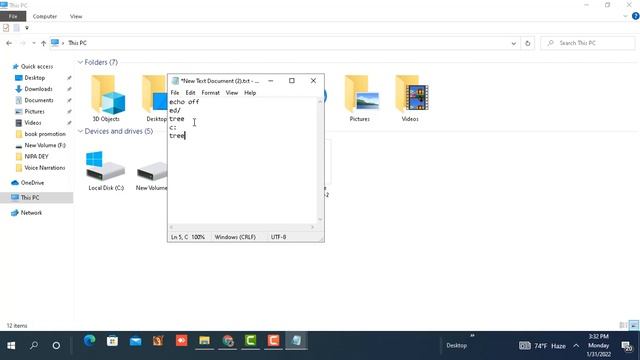Show hidden system tray icons
The width and height of the screenshot is (640, 360).
pyautogui.click(x=576, y=346)
